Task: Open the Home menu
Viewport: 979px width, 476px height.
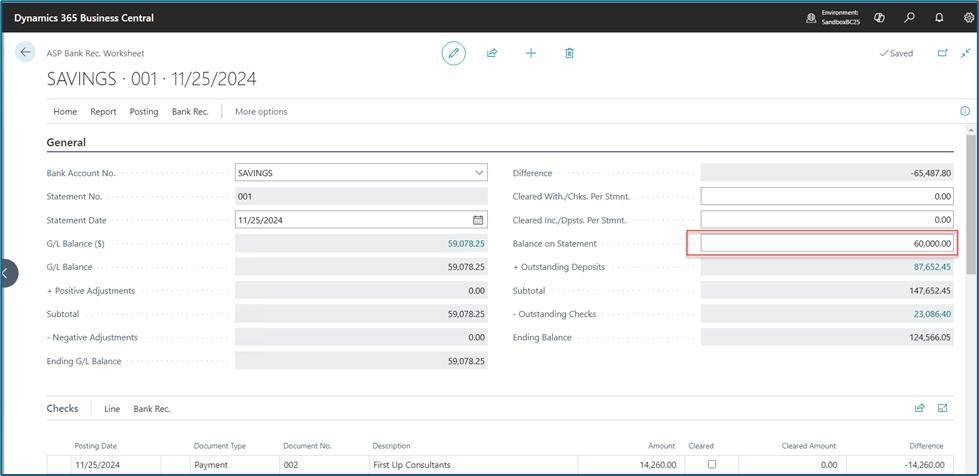Action: 65,111
